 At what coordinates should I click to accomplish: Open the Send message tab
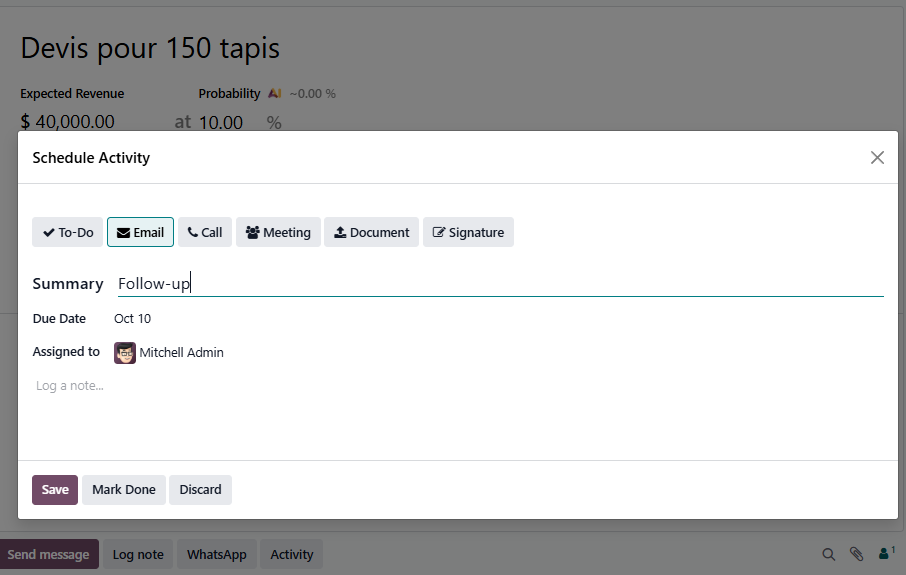point(48,554)
